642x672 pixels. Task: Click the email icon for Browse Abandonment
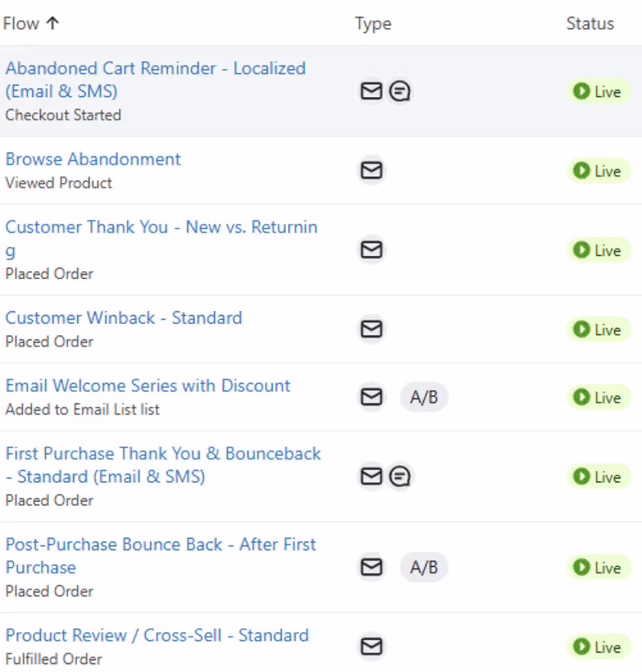coord(371,170)
